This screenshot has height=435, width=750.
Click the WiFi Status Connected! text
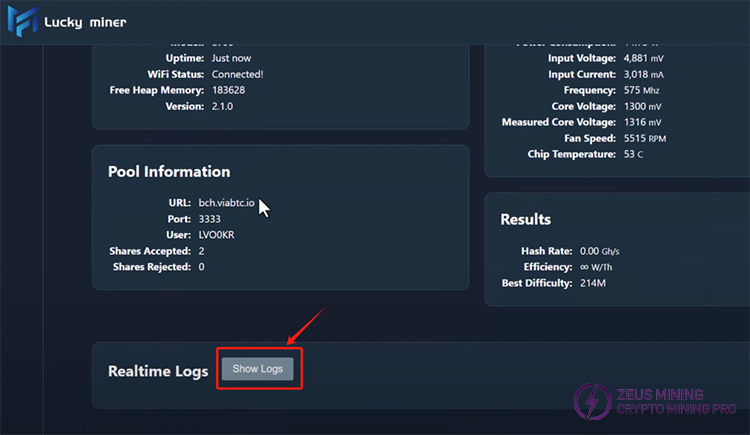point(236,74)
